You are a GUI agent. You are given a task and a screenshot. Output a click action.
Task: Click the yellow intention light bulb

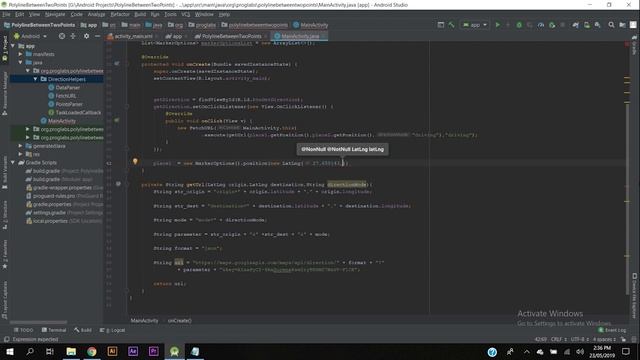point(135,162)
